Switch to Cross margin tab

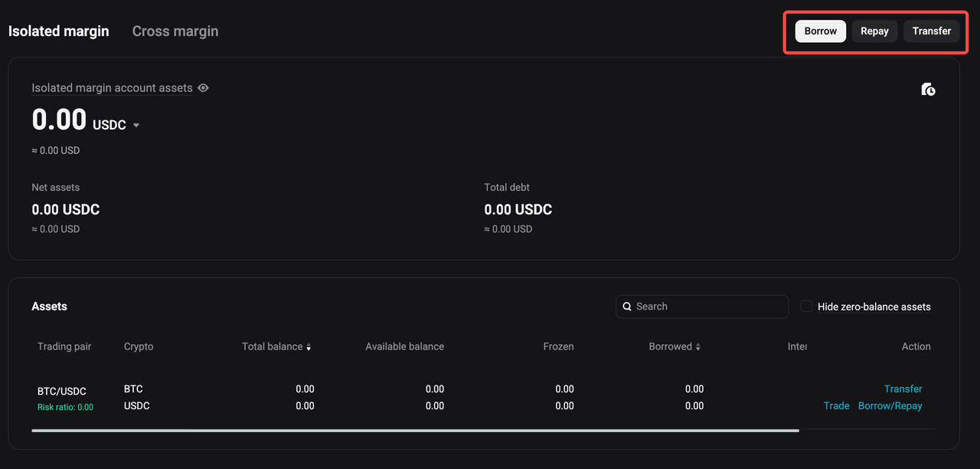(x=175, y=31)
